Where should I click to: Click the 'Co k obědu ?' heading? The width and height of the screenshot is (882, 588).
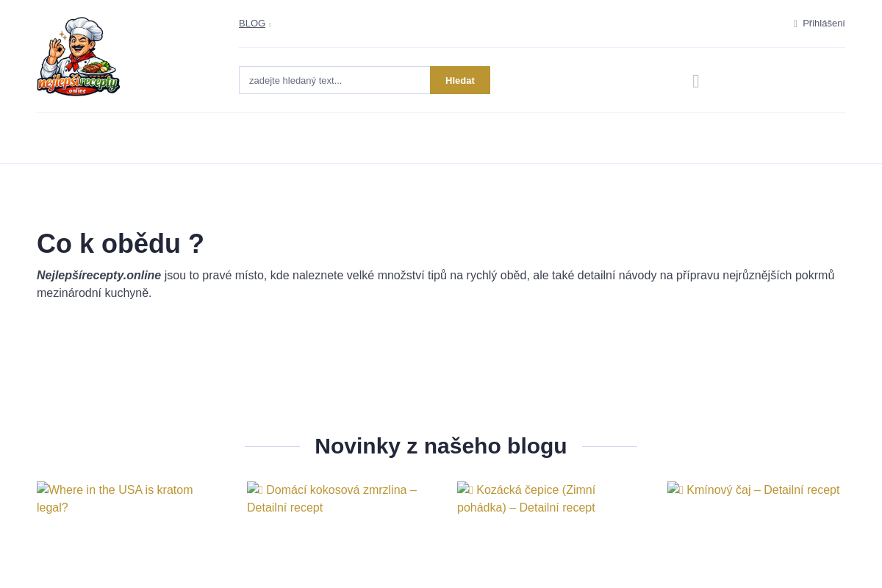[x=121, y=243]
